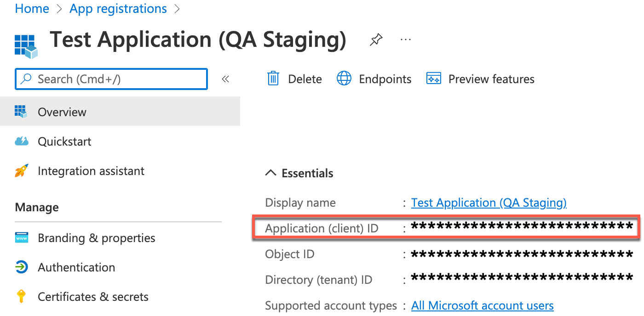The image size is (644, 316).
Task: Open Endpoints in the toolbar
Action: pos(385,79)
